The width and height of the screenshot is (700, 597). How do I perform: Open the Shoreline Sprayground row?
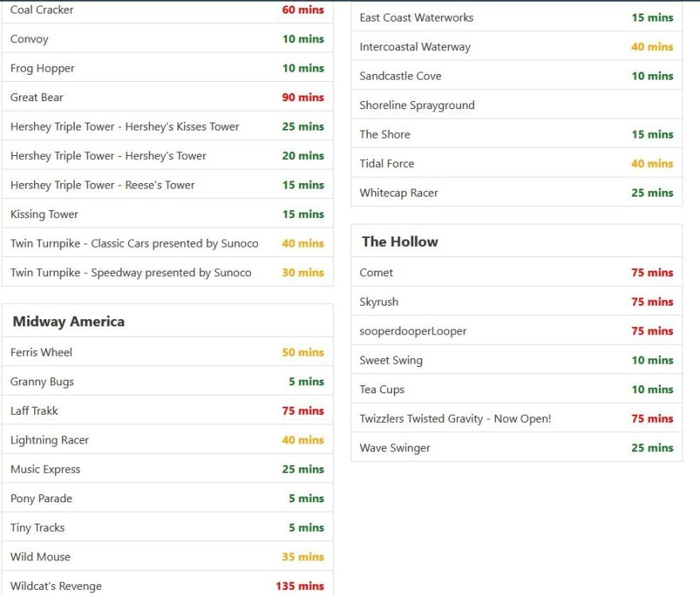[x=416, y=105]
